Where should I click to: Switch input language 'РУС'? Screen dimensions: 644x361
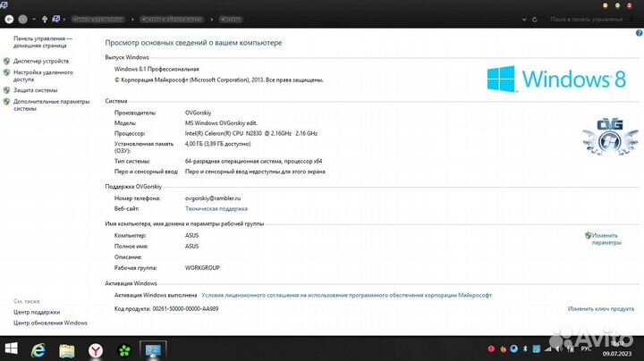click(586, 348)
